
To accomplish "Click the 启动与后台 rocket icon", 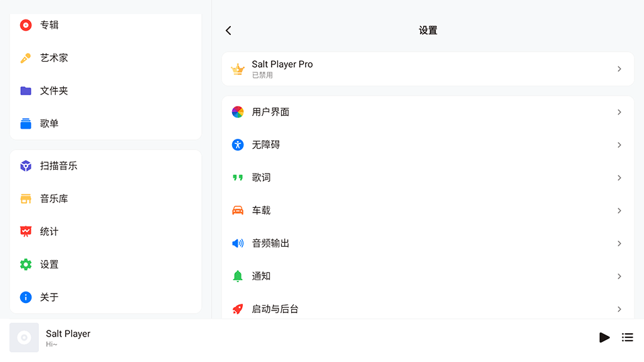I will point(237,309).
